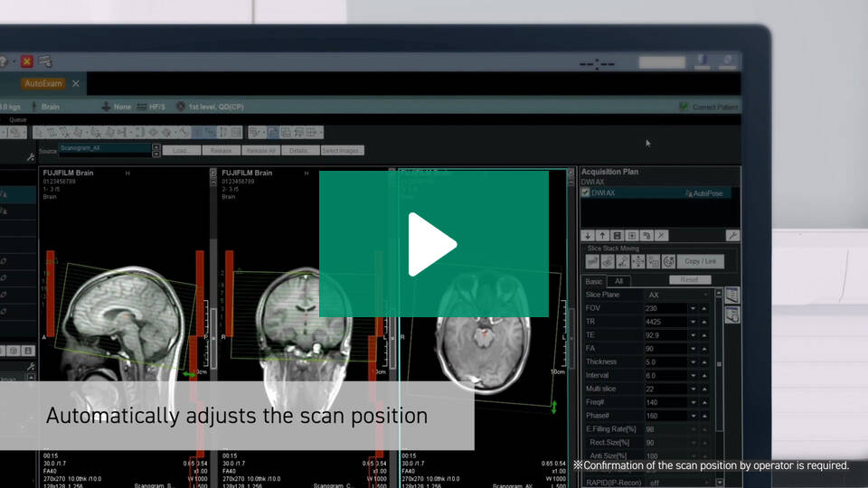The image size is (868, 488).
Task: Switch to the Basic parameters tab
Action: pyautogui.click(x=594, y=281)
